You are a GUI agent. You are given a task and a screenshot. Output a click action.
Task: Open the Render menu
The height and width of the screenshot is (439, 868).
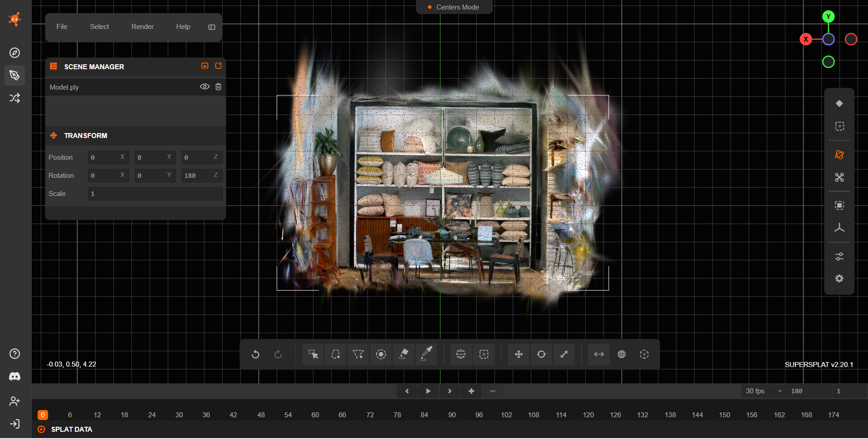[142, 27]
